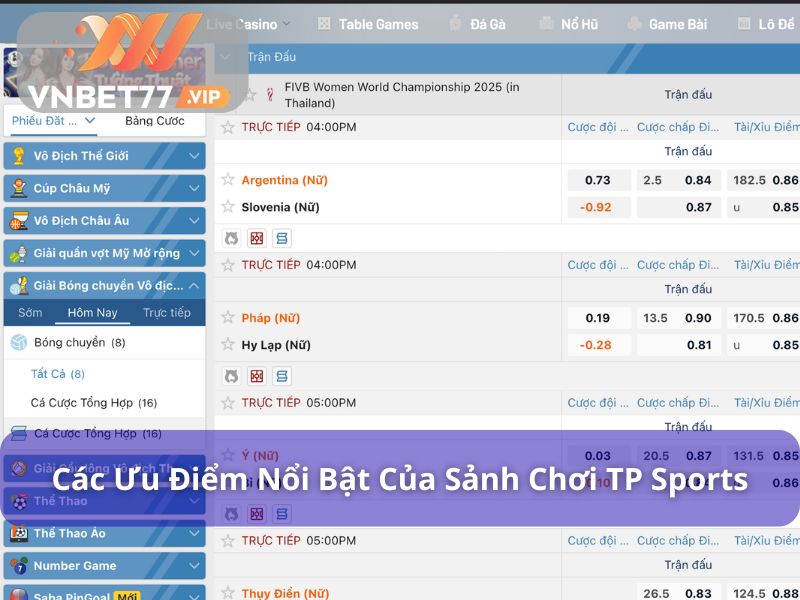This screenshot has height=600, width=800.
Task: Click the gray flame icon under Hy Lạp (Nữ)
Action: (232, 376)
